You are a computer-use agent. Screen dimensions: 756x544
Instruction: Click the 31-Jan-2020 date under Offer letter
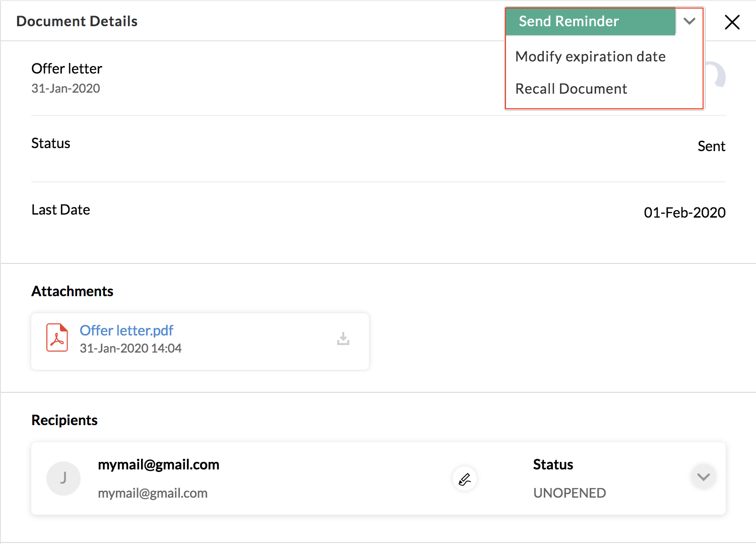pos(66,89)
